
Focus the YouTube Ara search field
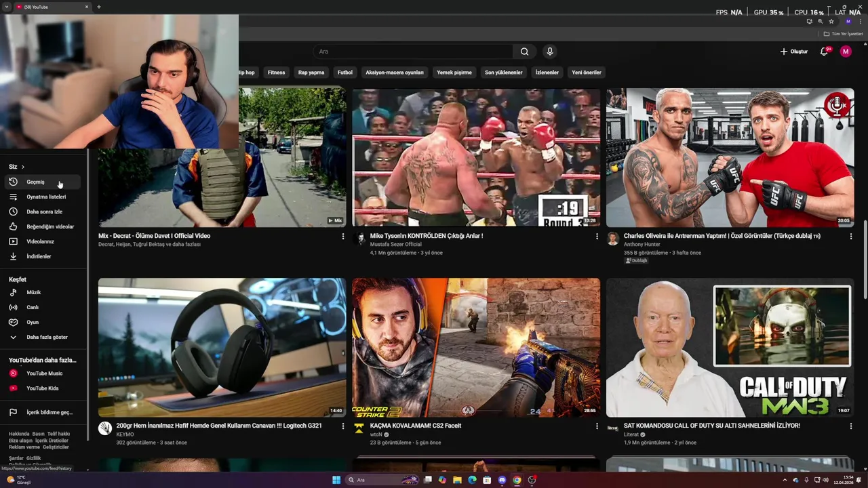pyautogui.click(x=414, y=52)
